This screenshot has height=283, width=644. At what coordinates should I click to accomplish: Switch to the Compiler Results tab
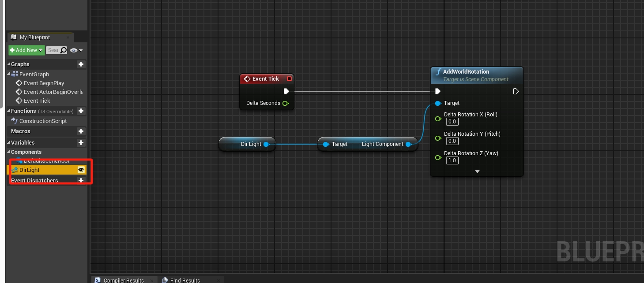pyautogui.click(x=123, y=280)
